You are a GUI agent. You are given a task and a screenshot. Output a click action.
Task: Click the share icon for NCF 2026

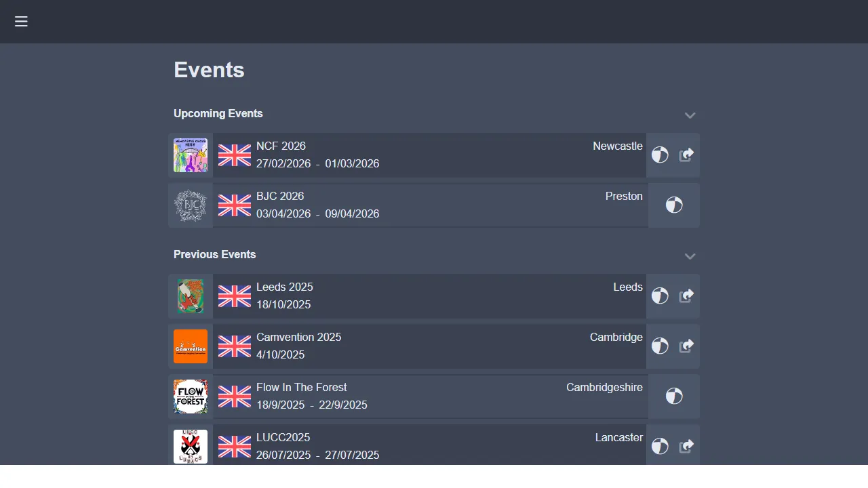pos(686,155)
